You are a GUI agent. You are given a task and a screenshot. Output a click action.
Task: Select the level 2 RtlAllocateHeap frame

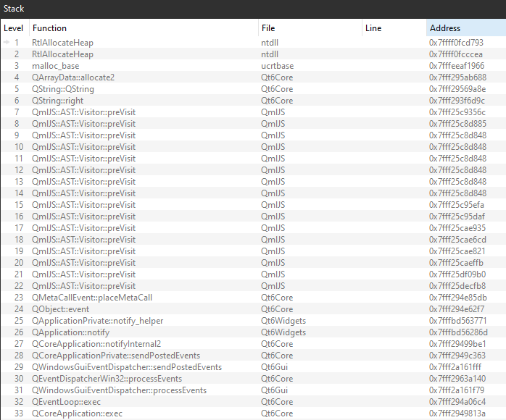(x=62, y=54)
